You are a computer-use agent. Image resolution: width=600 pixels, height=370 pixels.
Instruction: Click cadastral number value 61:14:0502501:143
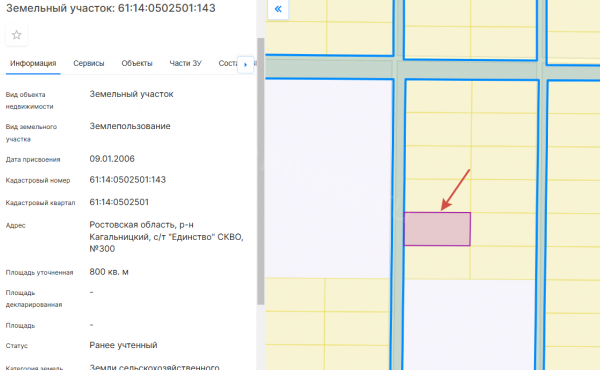point(127,180)
